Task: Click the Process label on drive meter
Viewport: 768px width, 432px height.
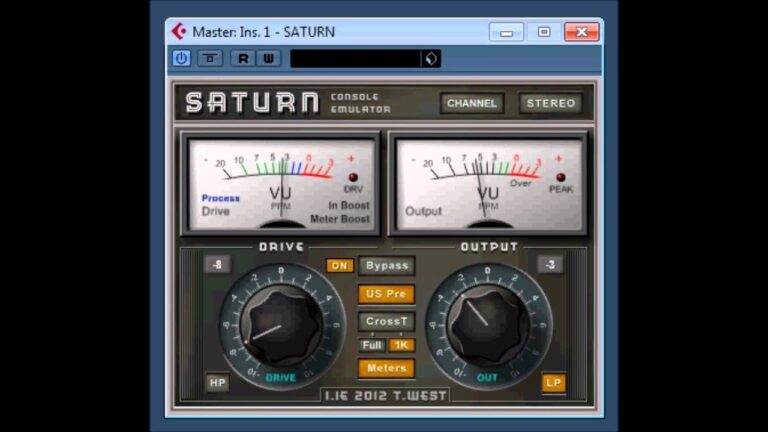Action: tap(221, 198)
